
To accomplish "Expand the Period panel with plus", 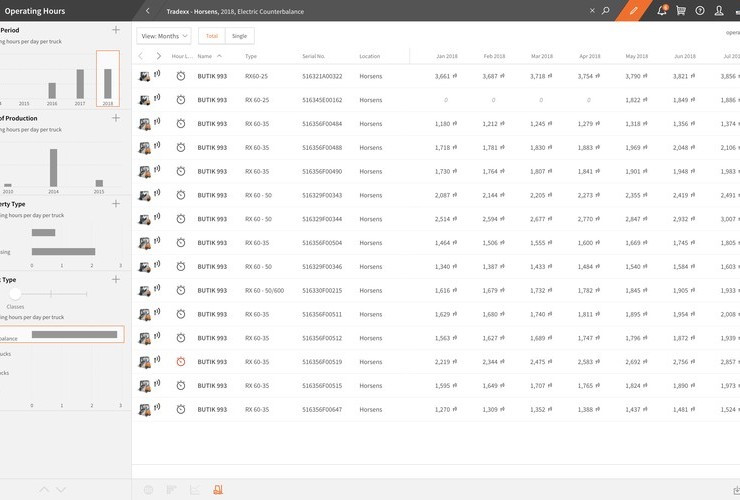I will pyautogui.click(x=116, y=30).
